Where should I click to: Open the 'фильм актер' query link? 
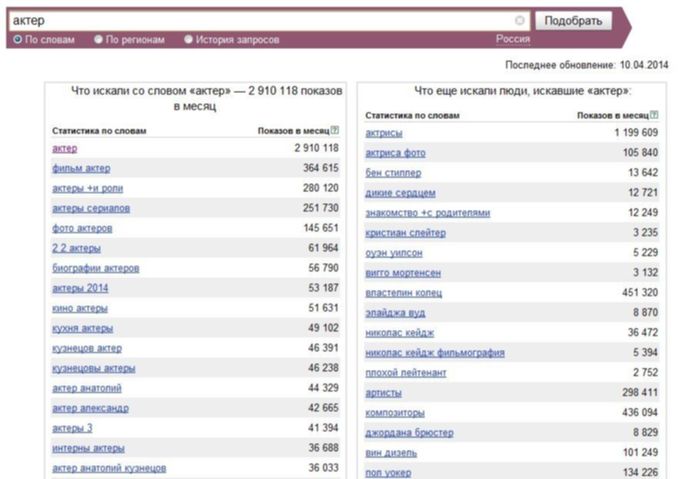pos(81,168)
